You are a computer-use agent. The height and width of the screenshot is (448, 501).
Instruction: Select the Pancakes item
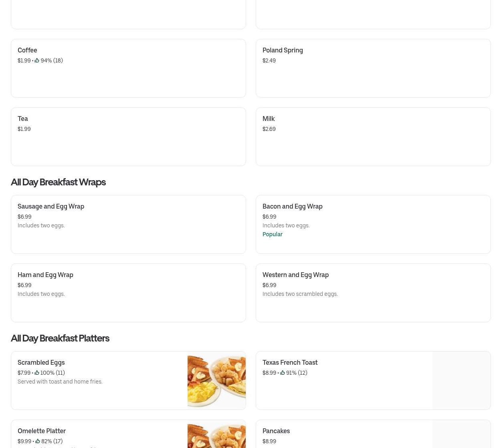373,434
